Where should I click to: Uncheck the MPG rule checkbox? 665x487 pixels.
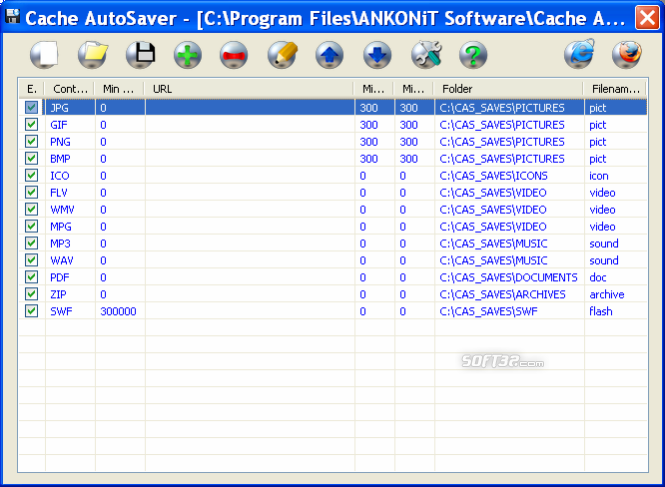(x=31, y=226)
